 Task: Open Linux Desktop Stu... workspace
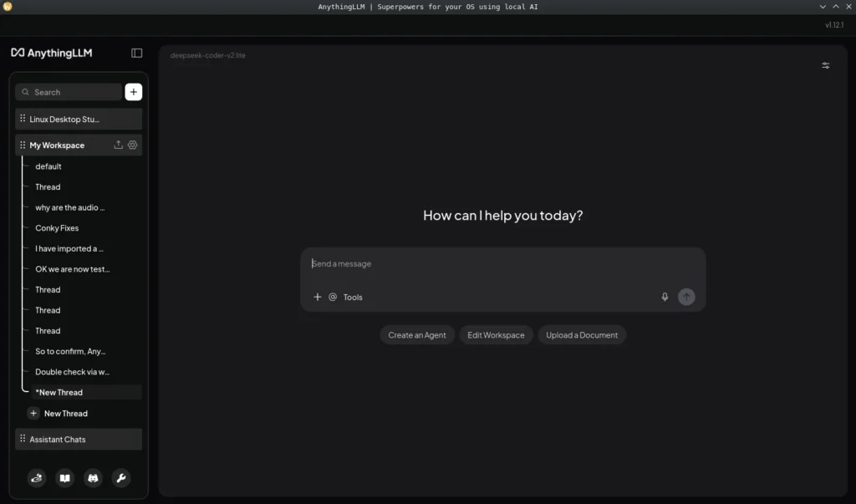tap(79, 119)
